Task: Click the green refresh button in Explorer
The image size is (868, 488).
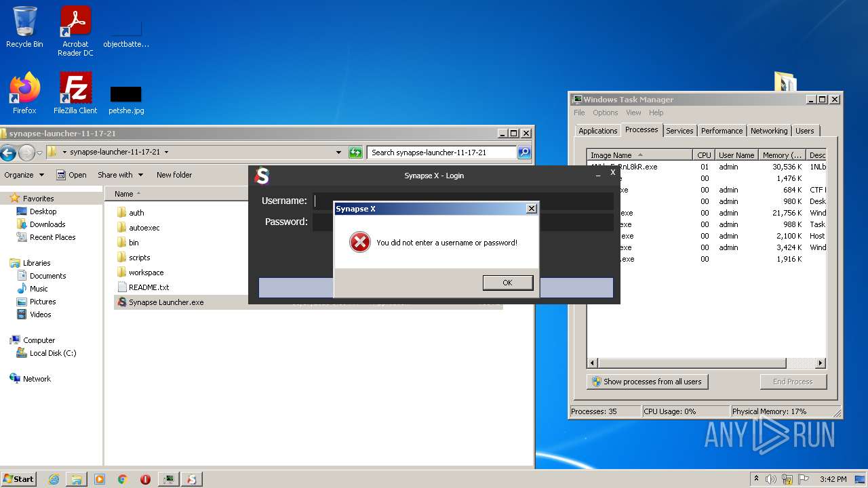Action: point(355,152)
